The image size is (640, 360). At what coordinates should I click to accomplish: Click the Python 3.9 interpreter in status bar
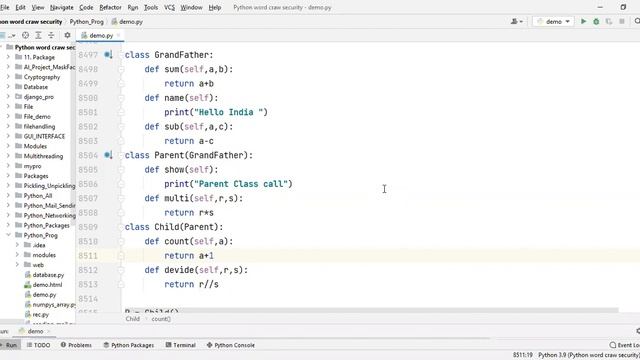[589, 355]
